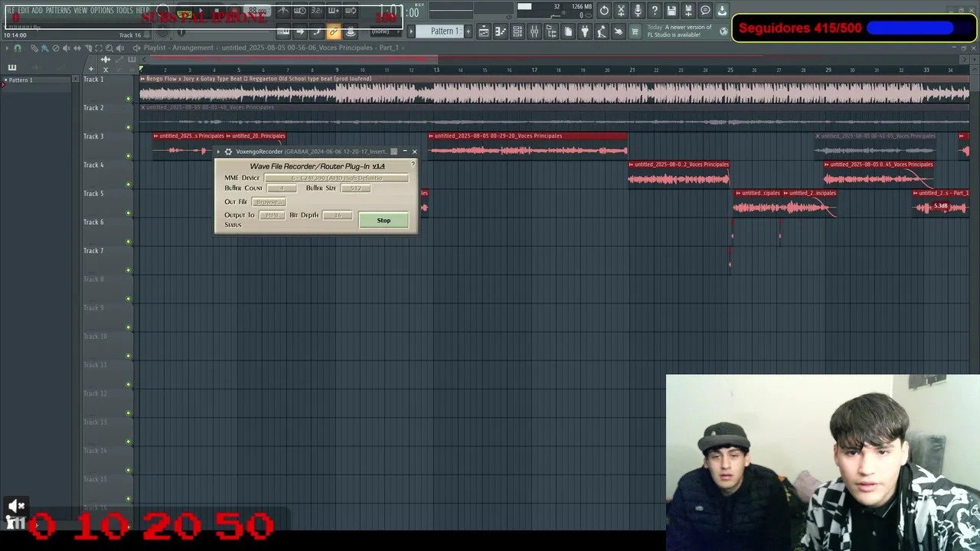This screenshot has width=980, height=551.
Task: Open the TOOLS menu
Action: (125, 10)
